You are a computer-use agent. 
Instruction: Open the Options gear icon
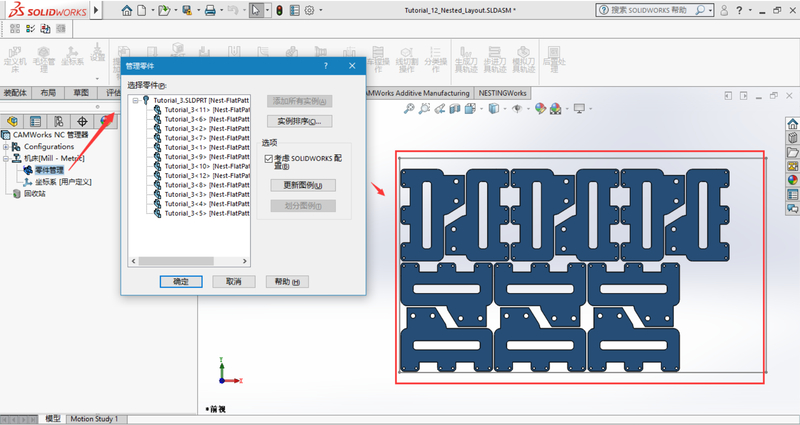point(308,11)
